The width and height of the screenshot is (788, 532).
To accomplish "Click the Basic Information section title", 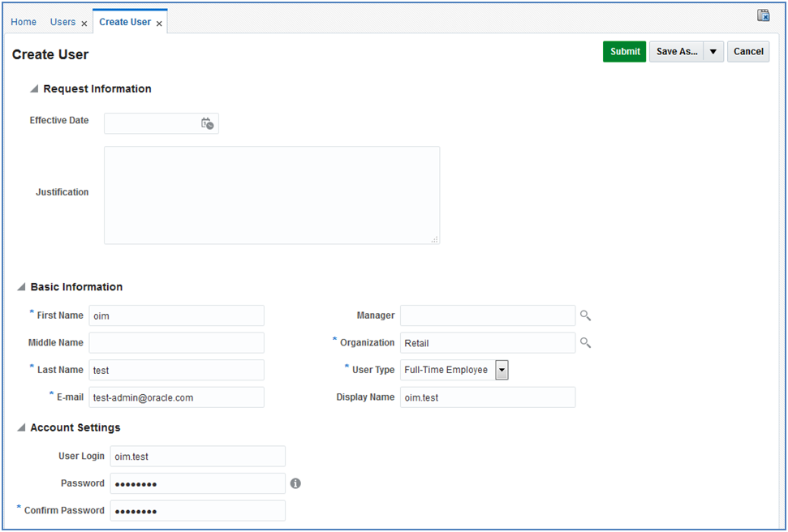I will (x=76, y=287).
